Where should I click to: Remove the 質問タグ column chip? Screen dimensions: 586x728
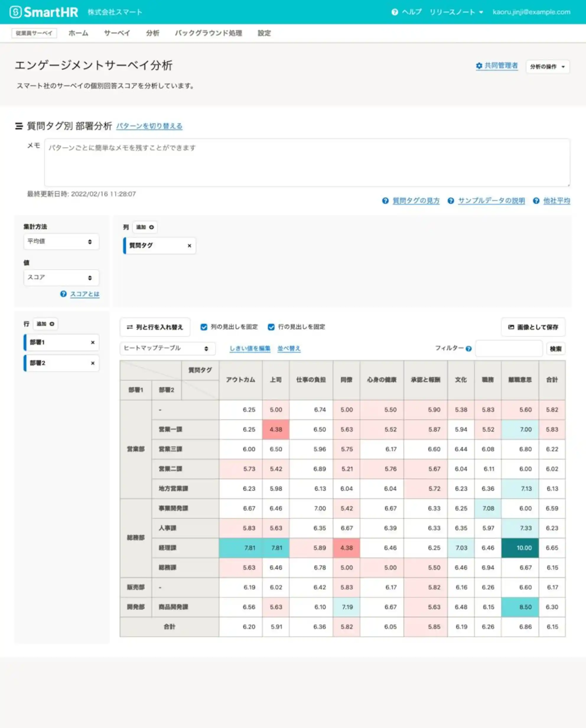point(189,246)
